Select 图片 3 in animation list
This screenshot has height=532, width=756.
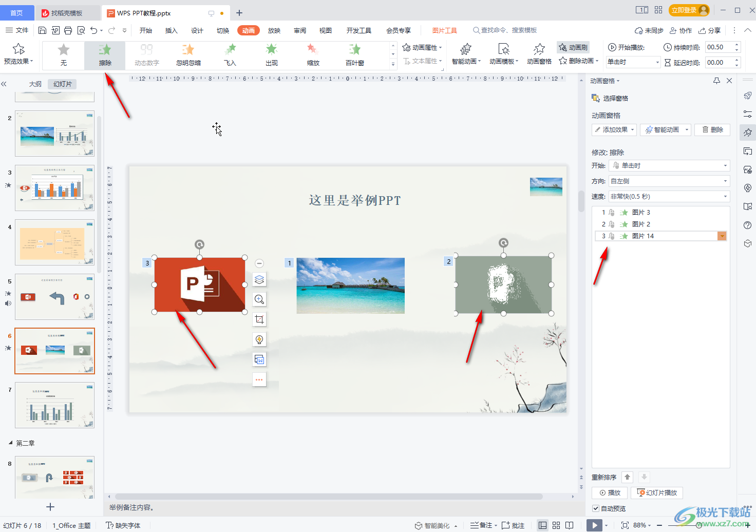point(661,212)
